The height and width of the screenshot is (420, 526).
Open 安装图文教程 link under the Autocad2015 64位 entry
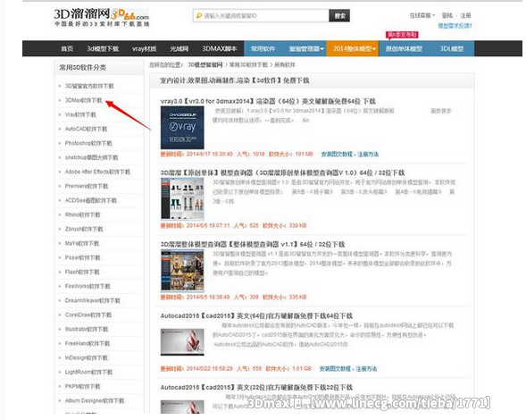pos(335,369)
